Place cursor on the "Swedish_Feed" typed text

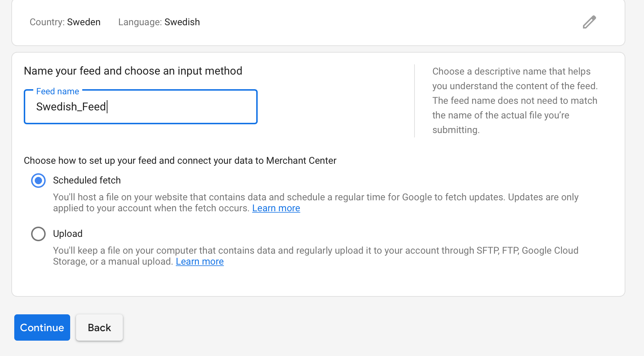pos(71,107)
